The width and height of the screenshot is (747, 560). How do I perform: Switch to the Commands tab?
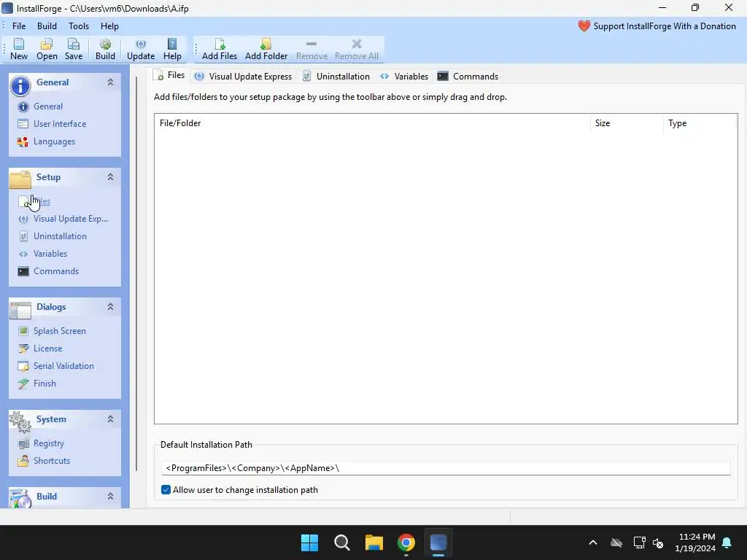tap(468, 76)
